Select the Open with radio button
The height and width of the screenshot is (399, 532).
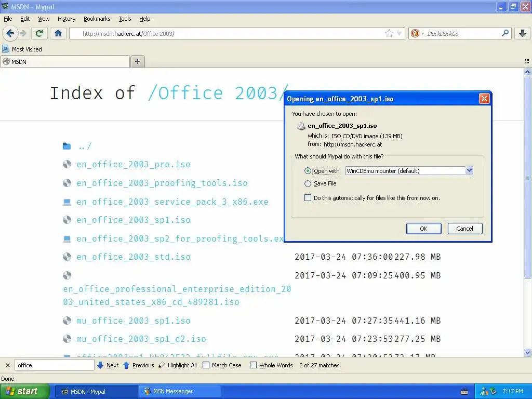tap(308, 171)
